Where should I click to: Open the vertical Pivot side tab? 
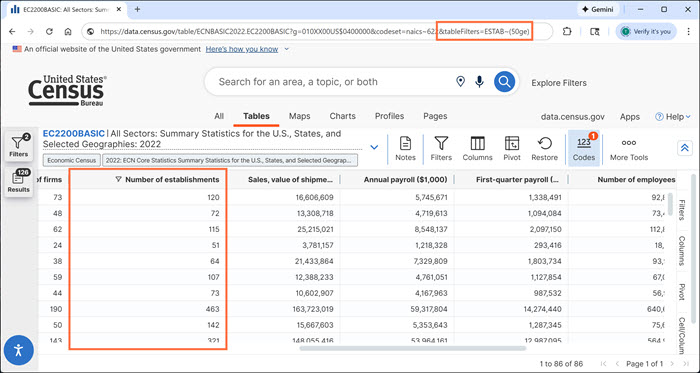click(682, 291)
